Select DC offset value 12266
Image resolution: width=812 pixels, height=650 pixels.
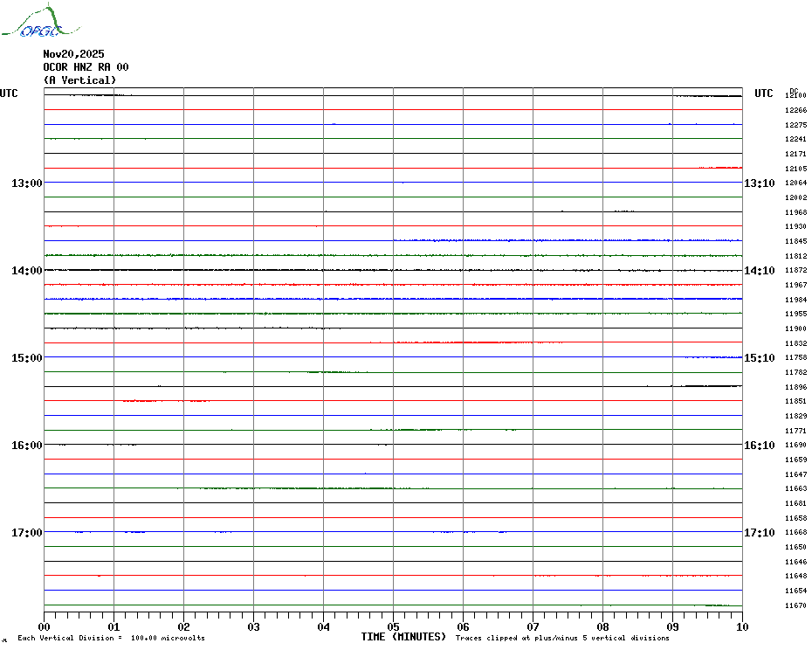click(795, 111)
